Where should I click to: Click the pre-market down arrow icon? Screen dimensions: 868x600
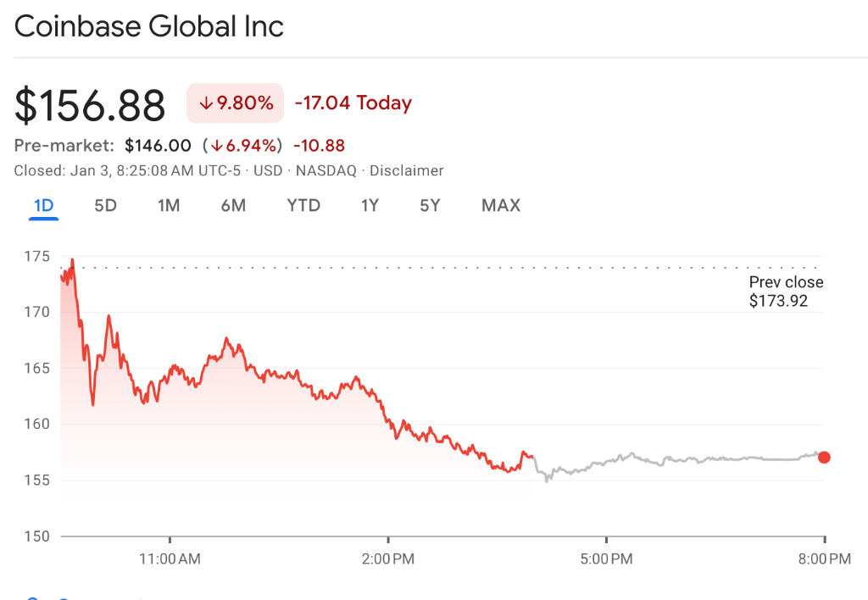click(x=217, y=146)
